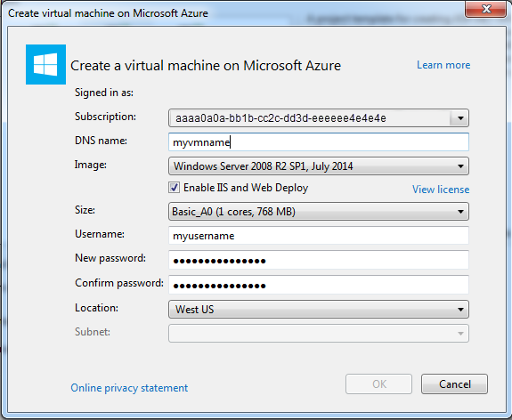The height and width of the screenshot is (420, 512).
Task: Click the New password label text
Action: point(110,258)
